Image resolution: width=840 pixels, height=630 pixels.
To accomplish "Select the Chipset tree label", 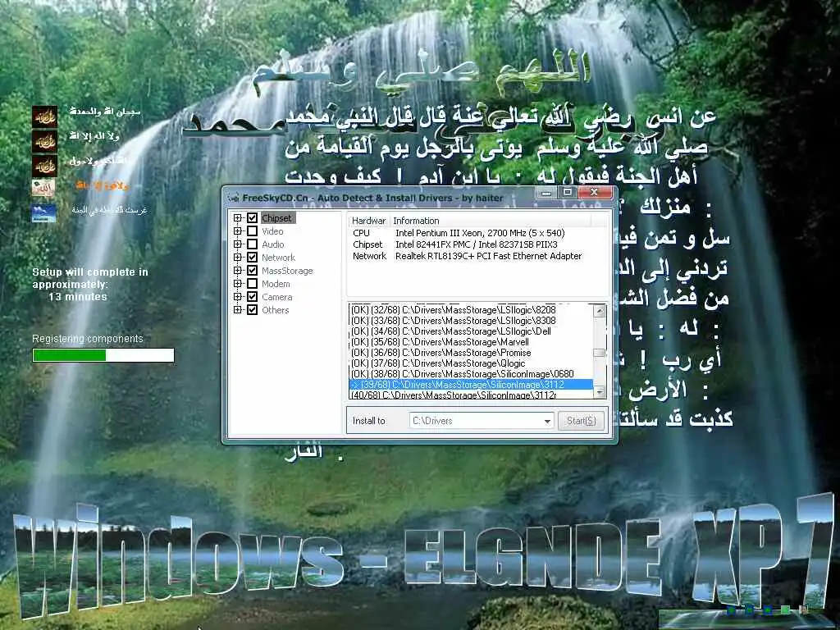I will click(277, 218).
